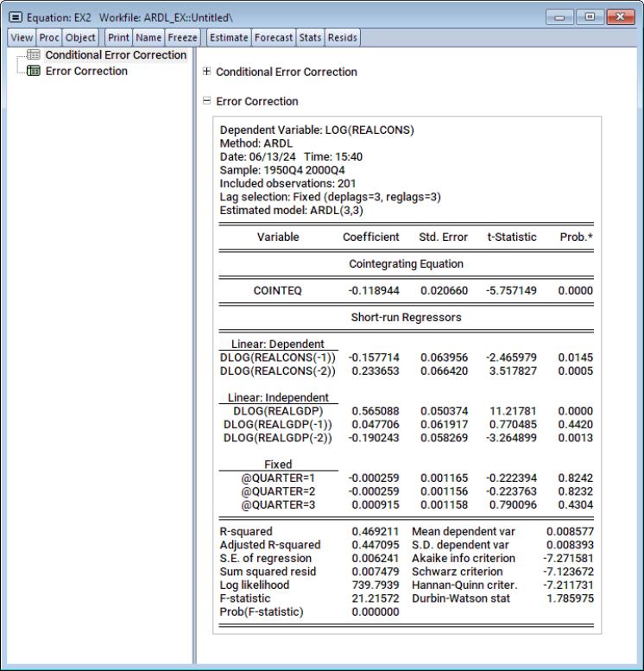
Task: Select Conditional Error Correction in the tree
Action: click(116, 55)
